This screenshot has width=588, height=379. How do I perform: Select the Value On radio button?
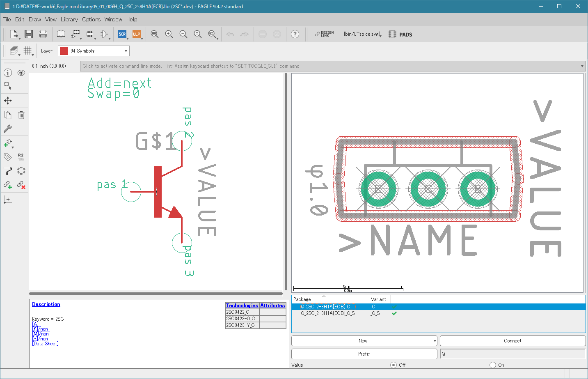(x=493, y=365)
